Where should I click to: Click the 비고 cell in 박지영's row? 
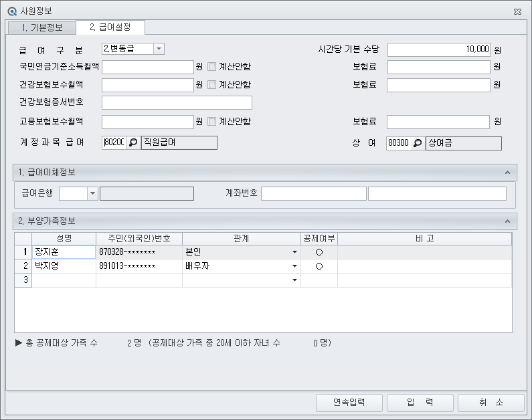425,266
